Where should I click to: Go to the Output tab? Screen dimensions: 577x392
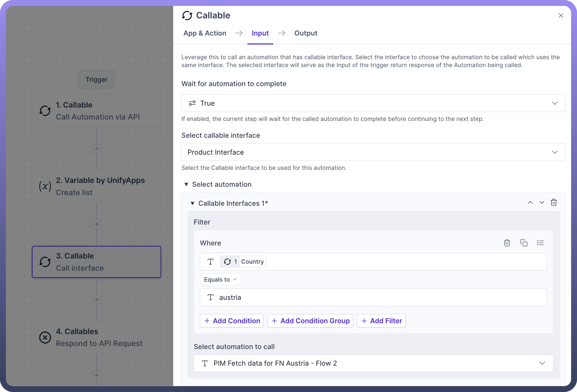point(306,33)
